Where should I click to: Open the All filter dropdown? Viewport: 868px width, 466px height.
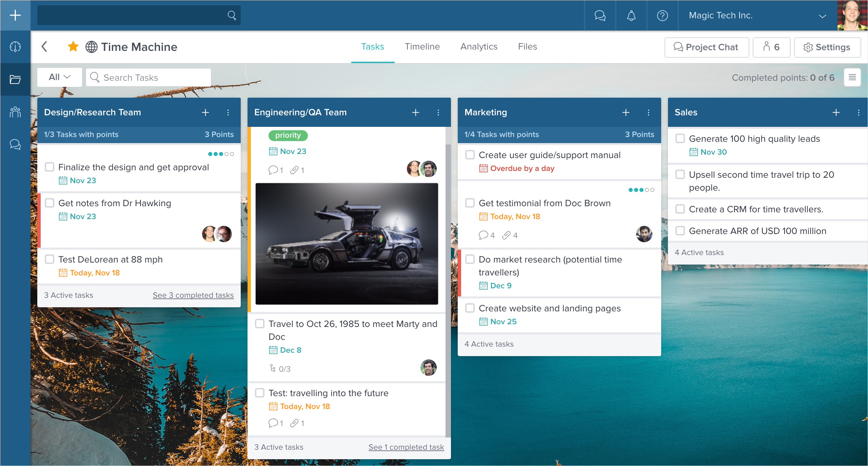point(59,77)
